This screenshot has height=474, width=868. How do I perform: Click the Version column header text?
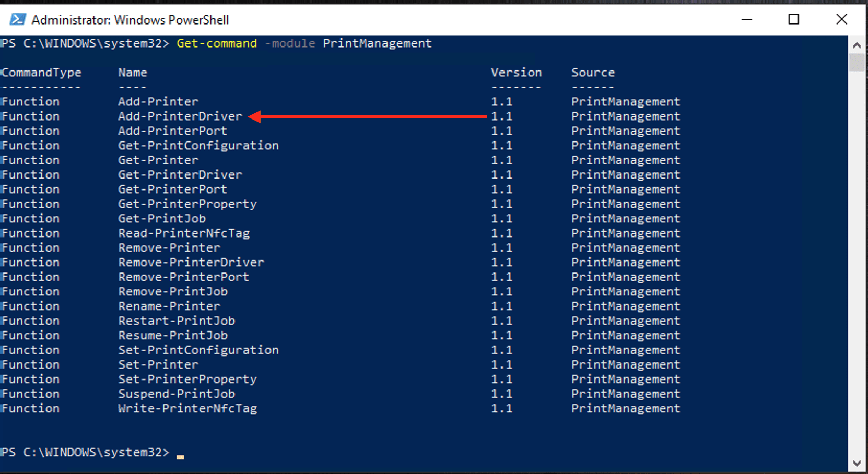coord(516,73)
